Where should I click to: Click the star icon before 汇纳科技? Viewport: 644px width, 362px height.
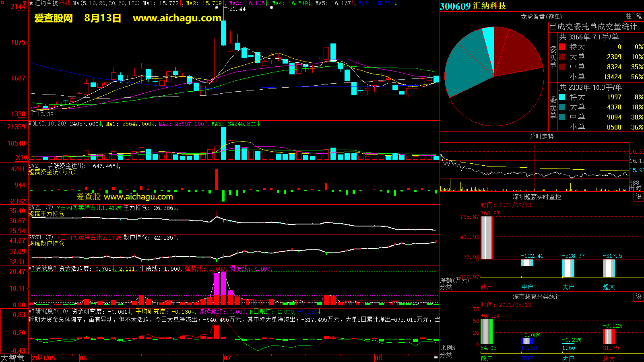point(31,3)
